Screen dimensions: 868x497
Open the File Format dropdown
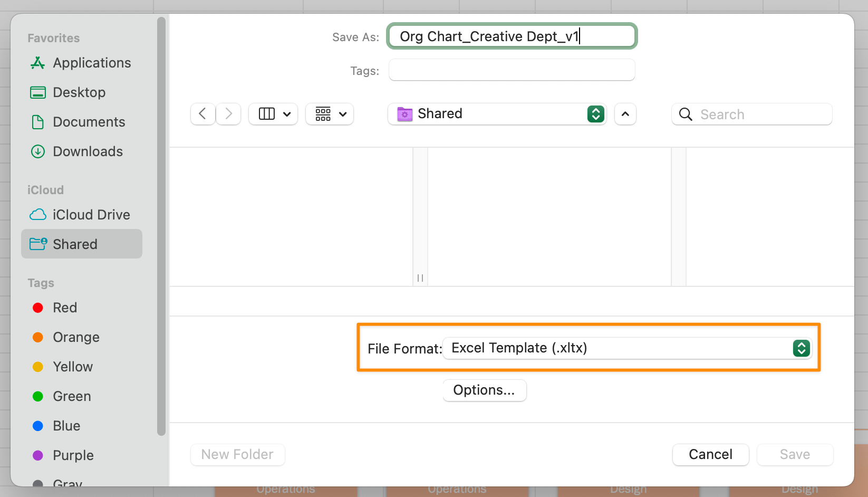pyautogui.click(x=627, y=348)
